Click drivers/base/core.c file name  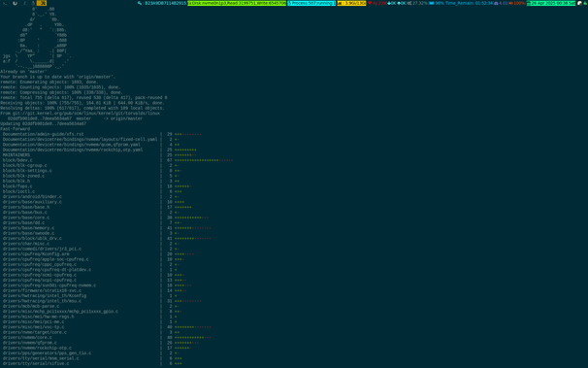[x=26, y=217]
